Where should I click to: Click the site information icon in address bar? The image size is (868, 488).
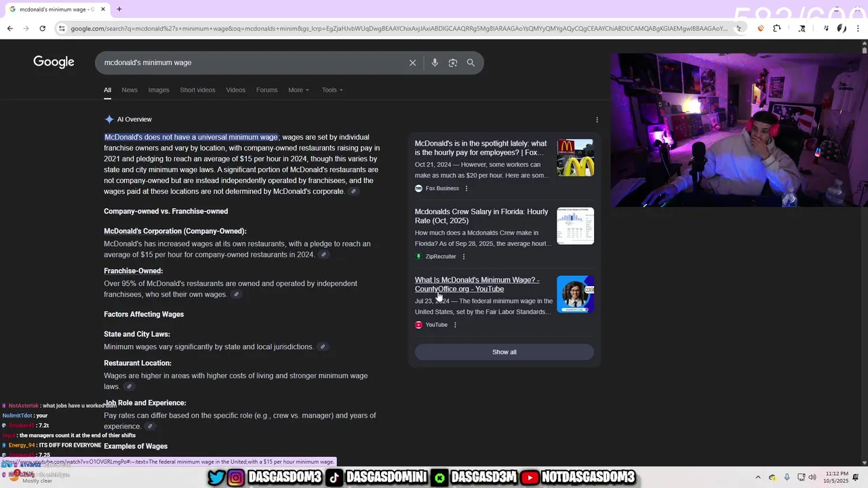click(62, 28)
